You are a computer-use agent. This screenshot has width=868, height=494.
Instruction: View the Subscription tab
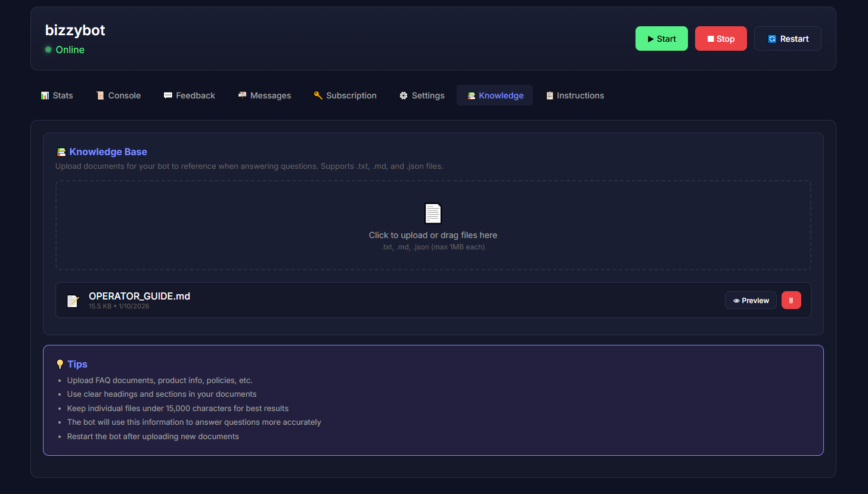click(x=345, y=95)
